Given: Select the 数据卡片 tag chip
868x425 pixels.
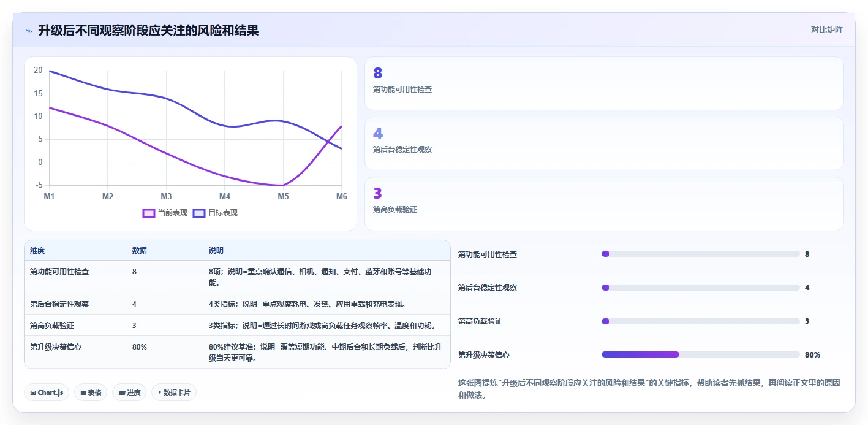Looking at the screenshot, I should [174, 392].
